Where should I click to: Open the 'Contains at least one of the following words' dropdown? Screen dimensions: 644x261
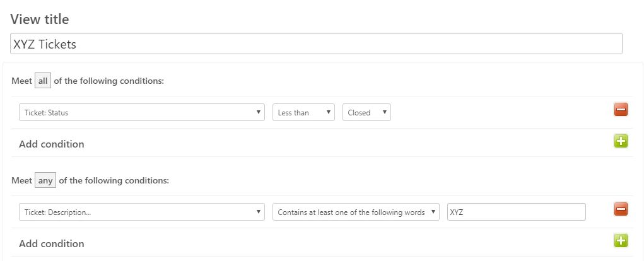point(356,212)
